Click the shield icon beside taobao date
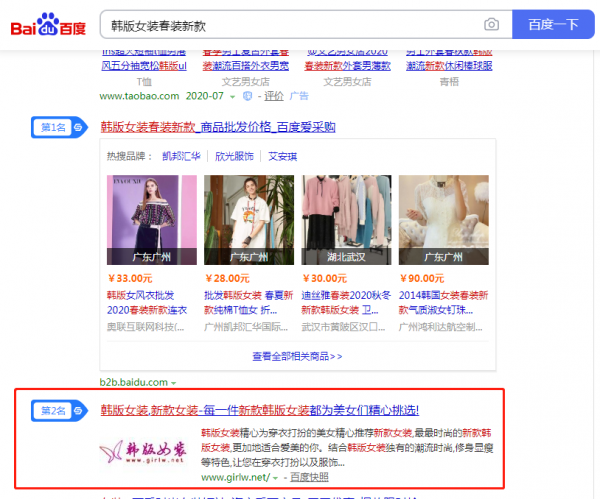The image size is (600, 499). (x=249, y=96)
